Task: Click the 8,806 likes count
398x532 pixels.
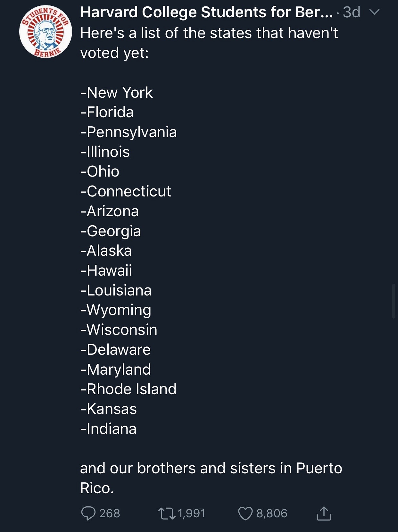Action: click(272, 513)
